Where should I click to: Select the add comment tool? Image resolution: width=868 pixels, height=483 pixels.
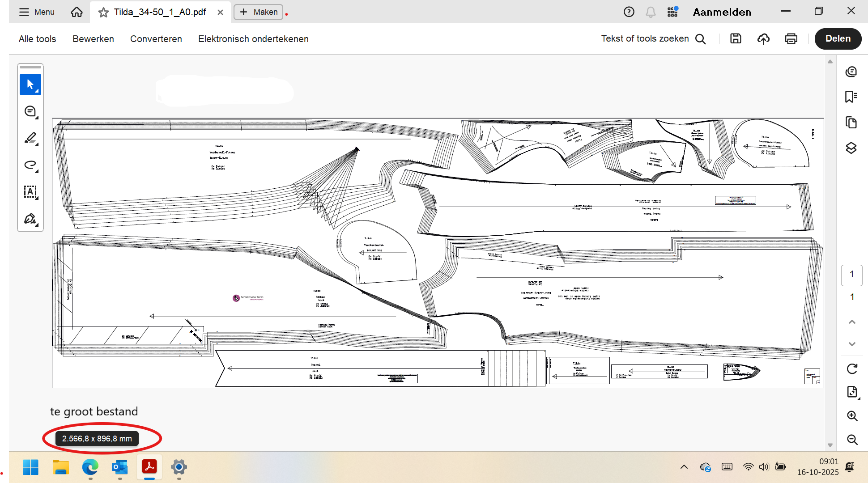[30, 111]
